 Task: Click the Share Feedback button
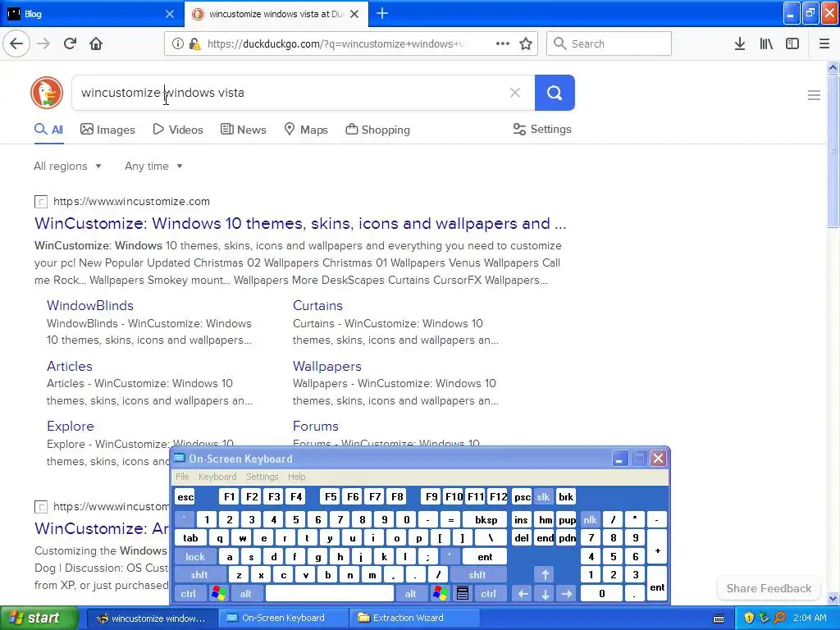[x=769, y=588]
